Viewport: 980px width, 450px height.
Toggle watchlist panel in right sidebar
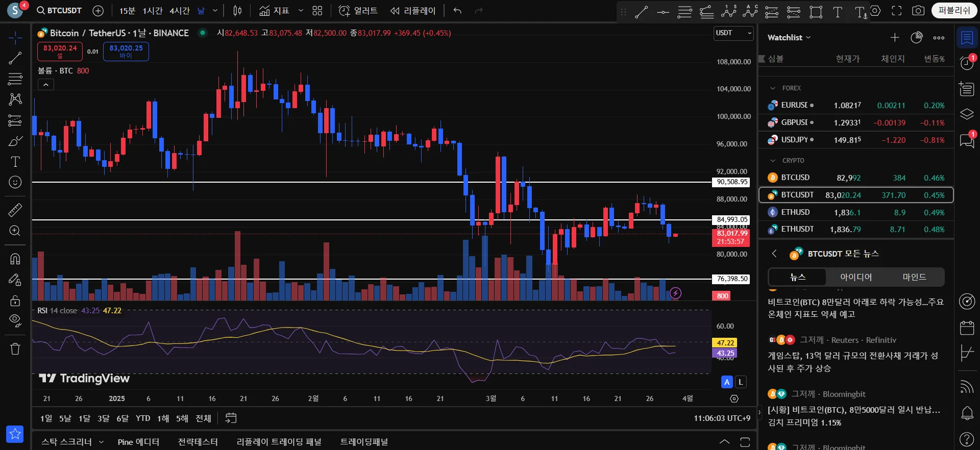967,38
